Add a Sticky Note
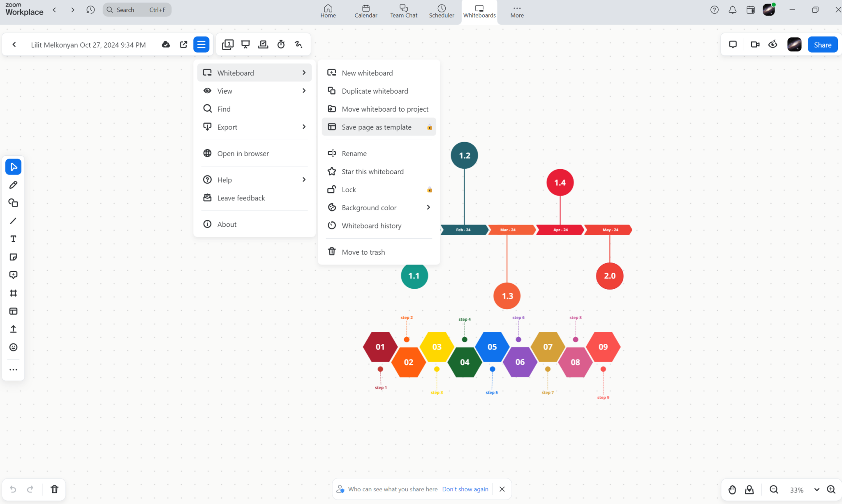This screenshot has width=842, height=504. pos(13,257)
